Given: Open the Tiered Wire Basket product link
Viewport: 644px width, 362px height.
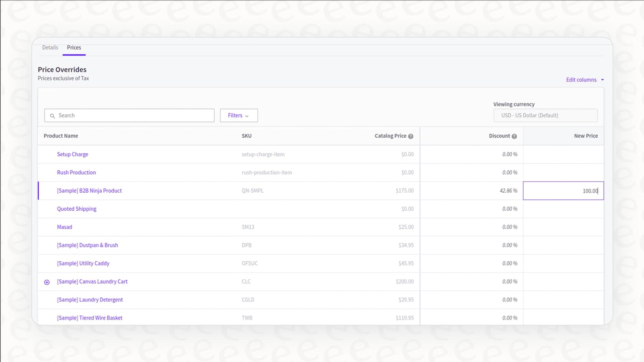Looking at the screenshot, I should [x=90, y=318].
